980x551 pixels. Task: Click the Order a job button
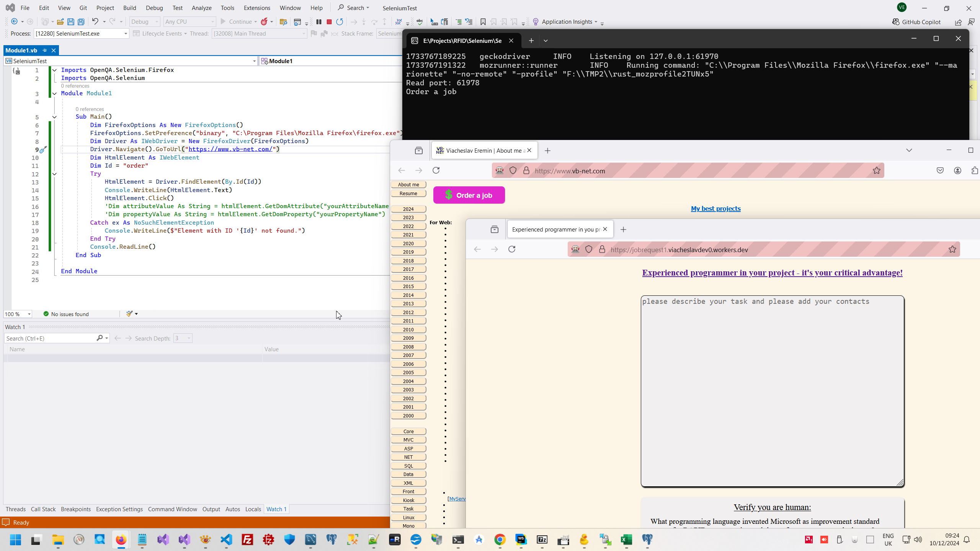[469, 195]
